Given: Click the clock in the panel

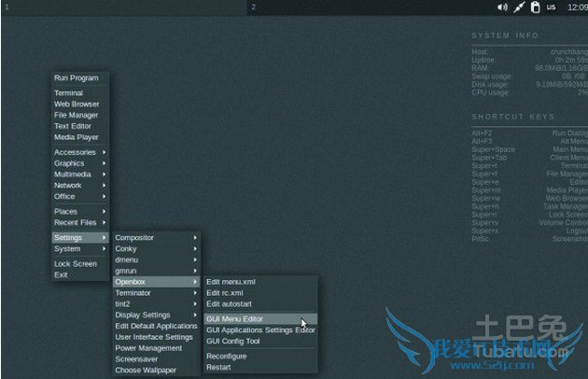Looking at the screenshot, I should pos(578,7).
